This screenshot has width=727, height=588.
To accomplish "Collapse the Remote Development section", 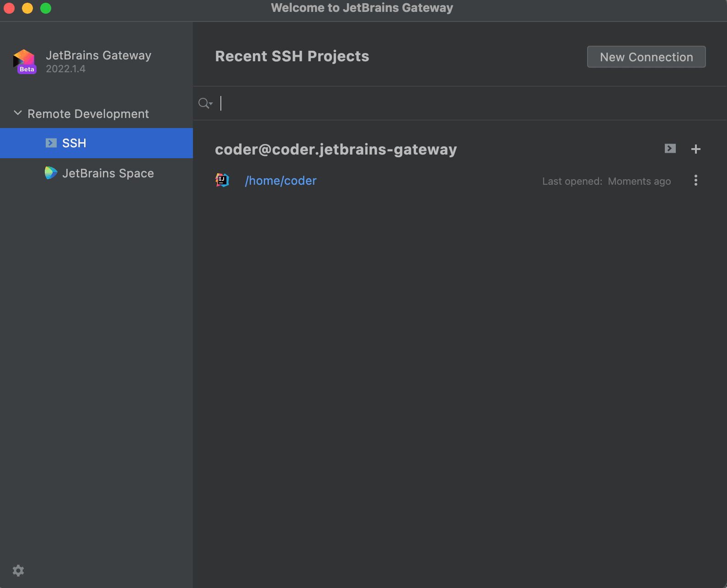I will point(18,113).
